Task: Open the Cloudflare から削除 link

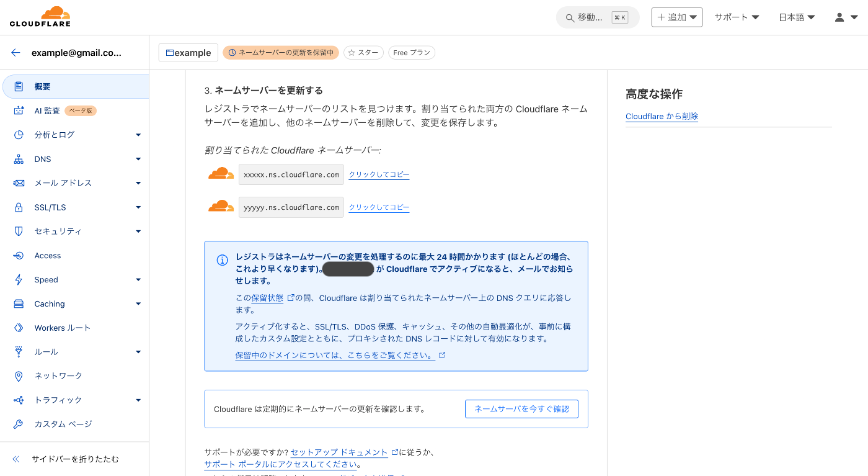Action: (x=662, y=116)
